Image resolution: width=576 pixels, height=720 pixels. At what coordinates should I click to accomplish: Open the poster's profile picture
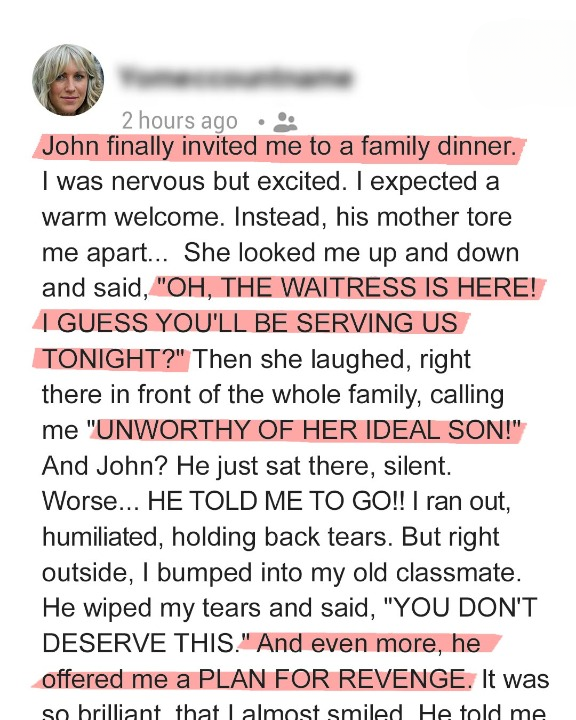tap(68, 80)
